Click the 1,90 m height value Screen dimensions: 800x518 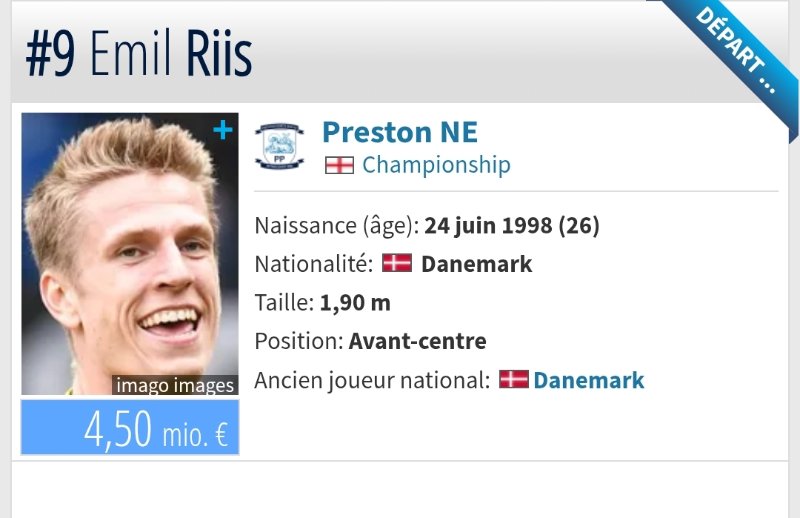pyautogui.click(x=355, y=302)
